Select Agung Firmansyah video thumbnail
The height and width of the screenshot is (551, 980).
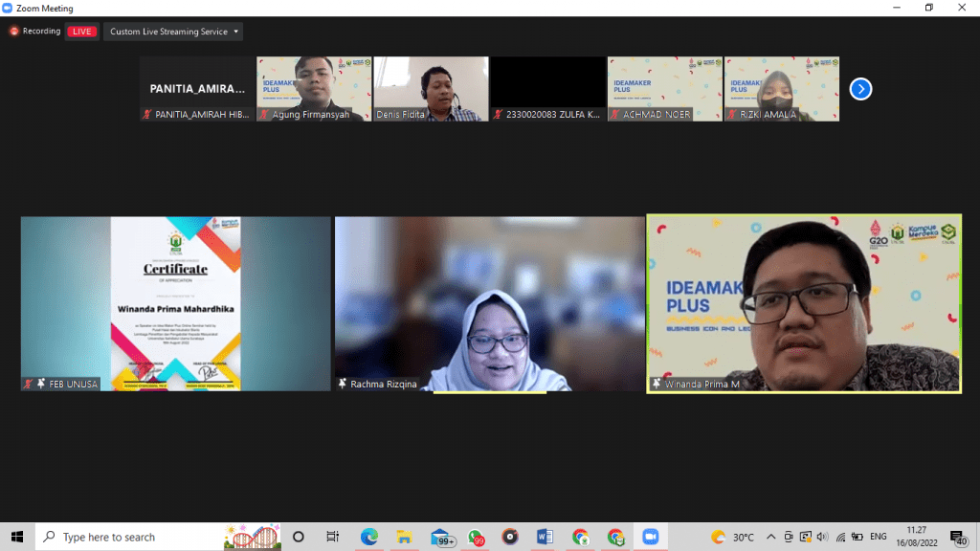(x=314, y=89)
